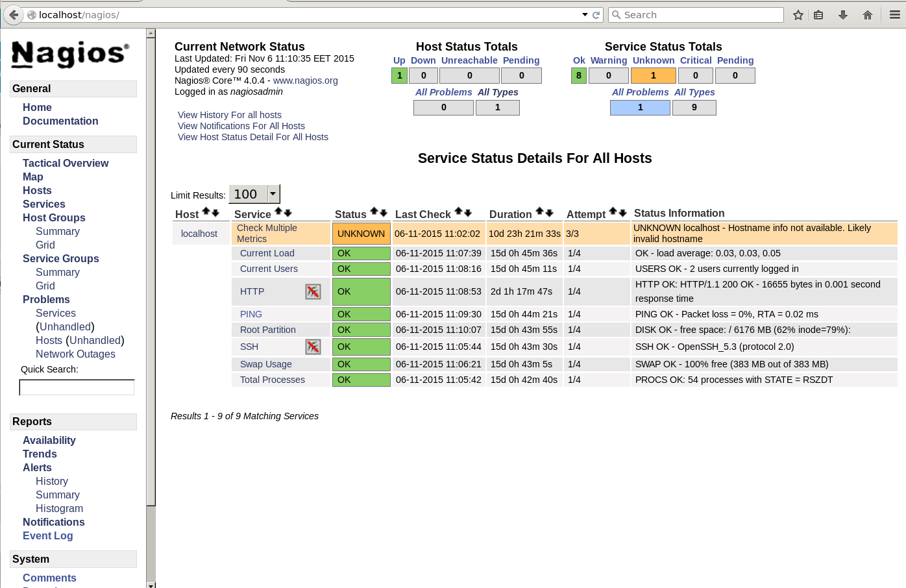The height and width of the screenshot is (588, 906).
Task: Click the notifications disabled icon for SSH
Action: pyautogui.click(x=313, y=347)
